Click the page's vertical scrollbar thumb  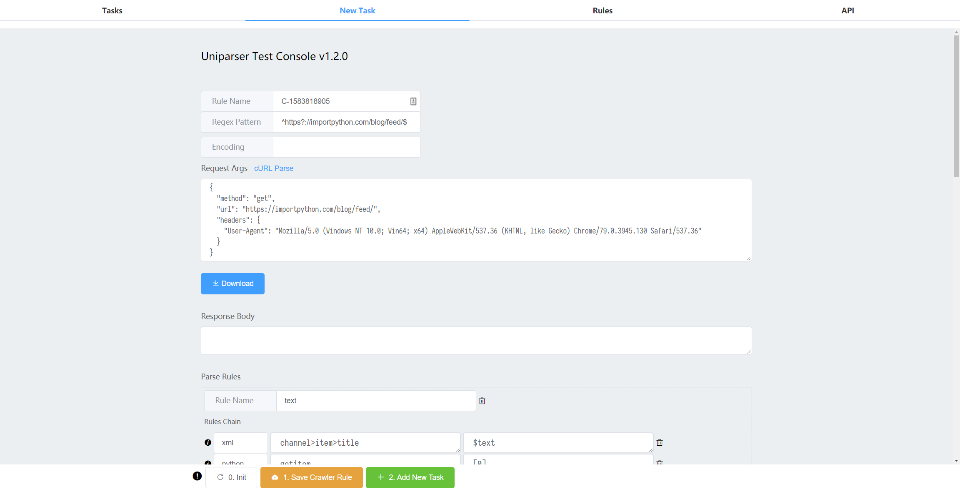956,106
